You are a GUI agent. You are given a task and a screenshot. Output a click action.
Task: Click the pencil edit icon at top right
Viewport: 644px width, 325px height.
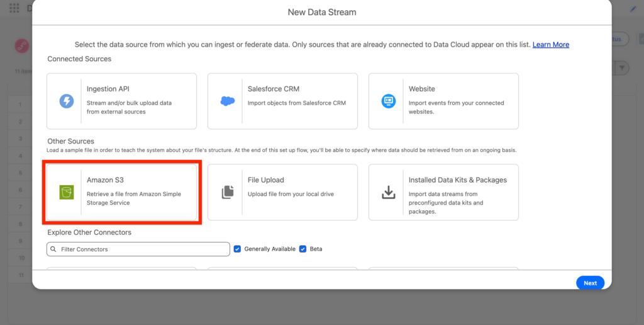[633, 9]
